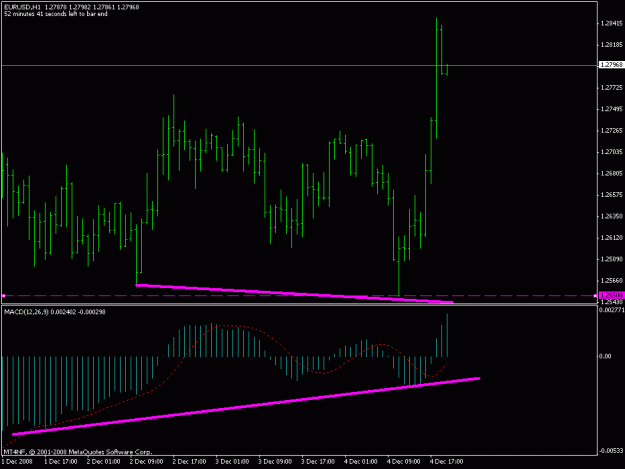Click the magenta highlighted horizontal line price label
625x469 pixels.
[x=611, y=296]
